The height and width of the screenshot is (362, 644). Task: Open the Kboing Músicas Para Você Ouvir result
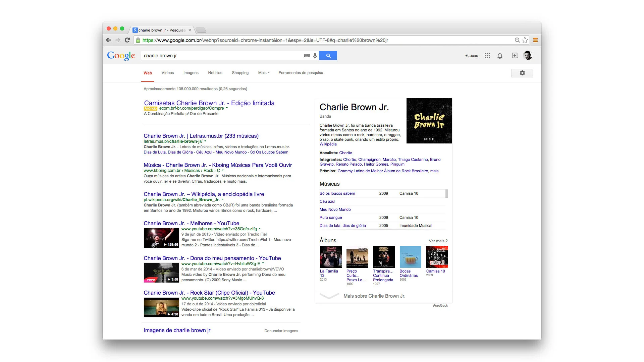218,165
